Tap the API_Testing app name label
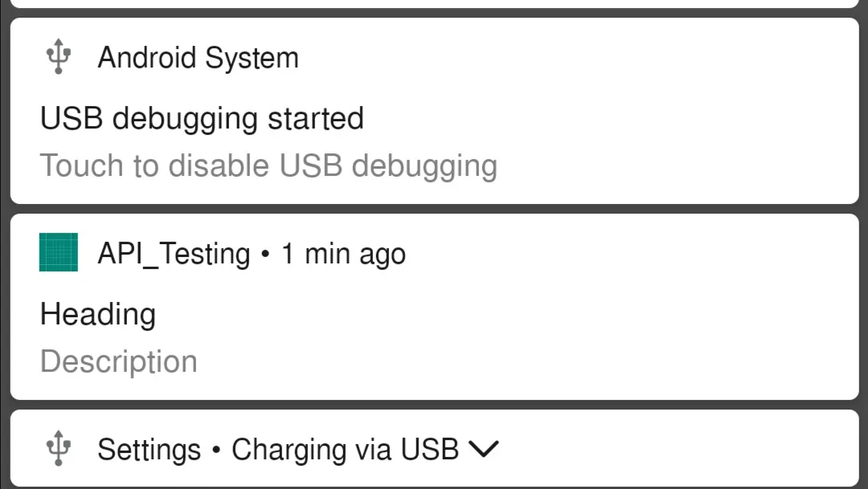 174,254
